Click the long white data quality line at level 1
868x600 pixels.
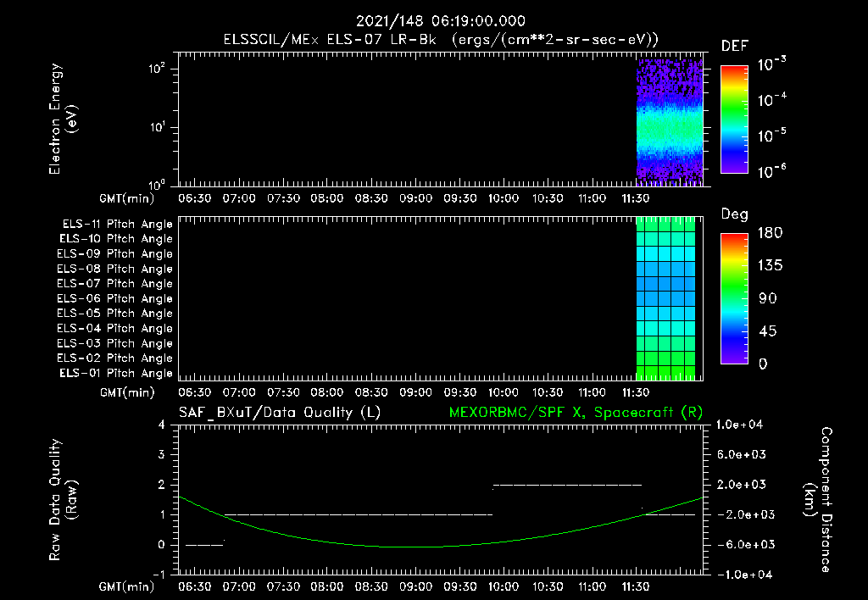pos(359,514)
